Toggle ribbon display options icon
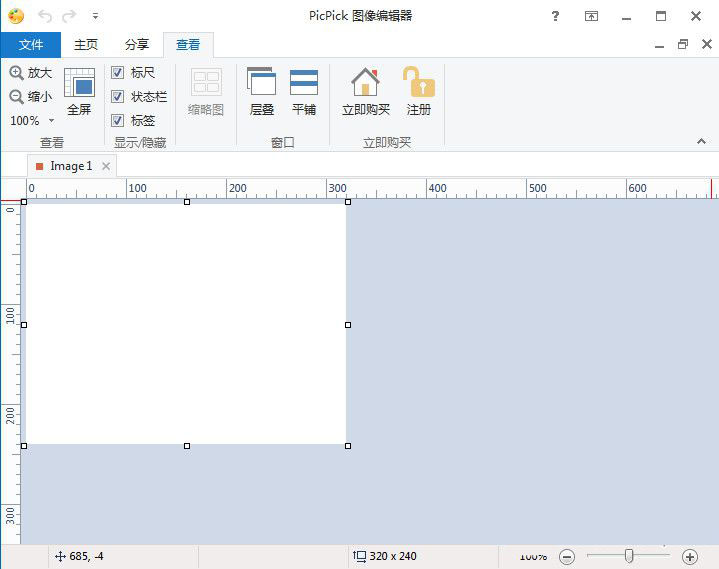 pyautogui.click(x=592, y=17)
